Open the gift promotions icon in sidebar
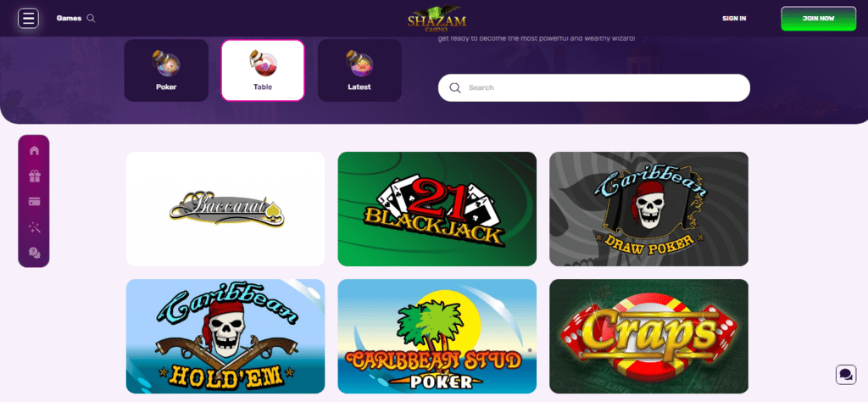Screen dimensions: 868x402 [x=34, y=176]
